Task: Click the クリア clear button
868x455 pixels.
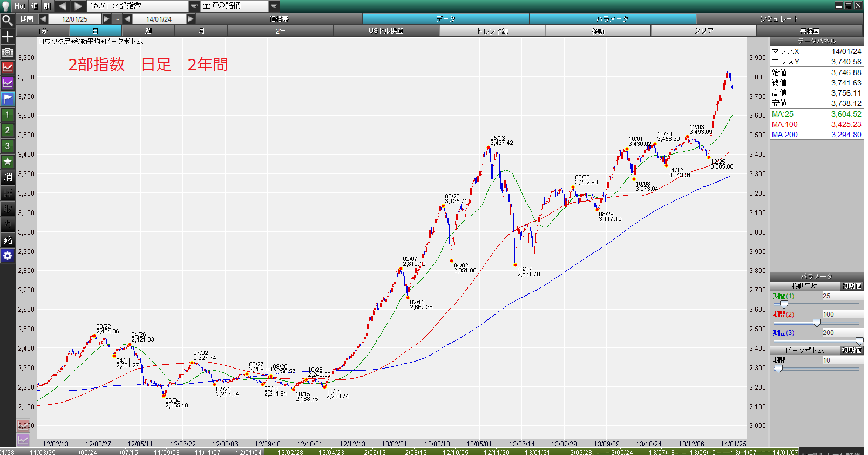Action: (x=704, y=31)
